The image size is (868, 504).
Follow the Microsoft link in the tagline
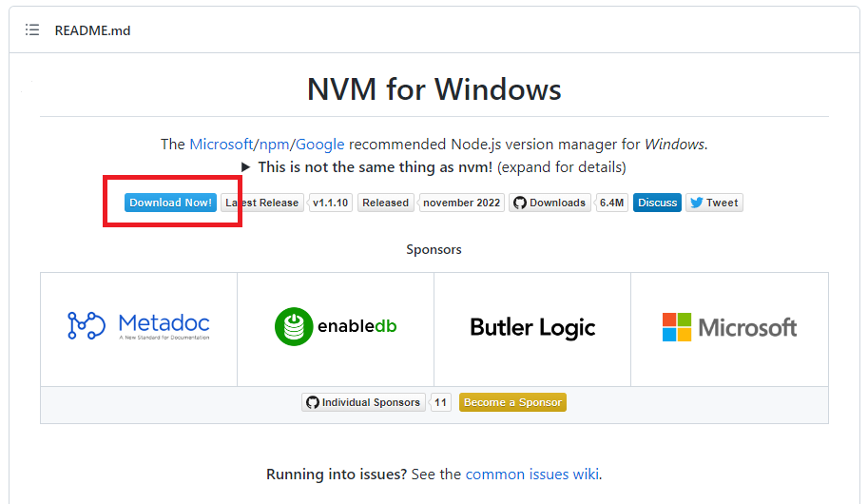point(222,144)
